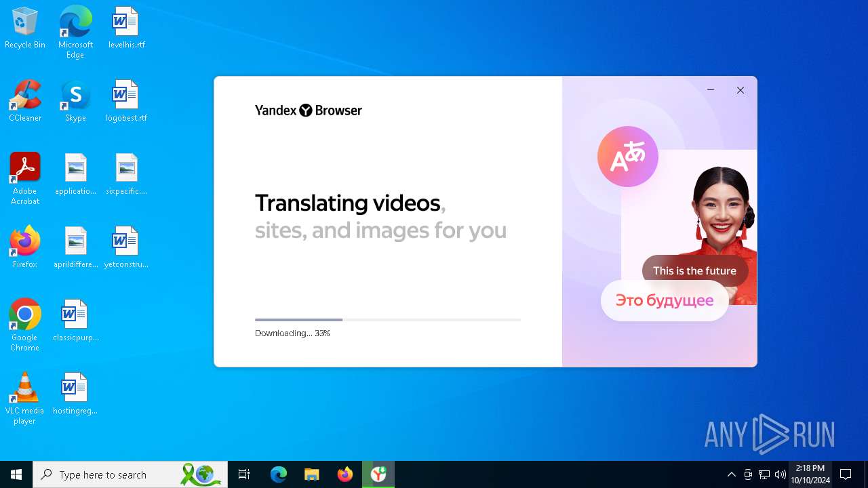Select the VLC media player shortcut
Viewport: 868px width, 488px height.
click(25, 399)
